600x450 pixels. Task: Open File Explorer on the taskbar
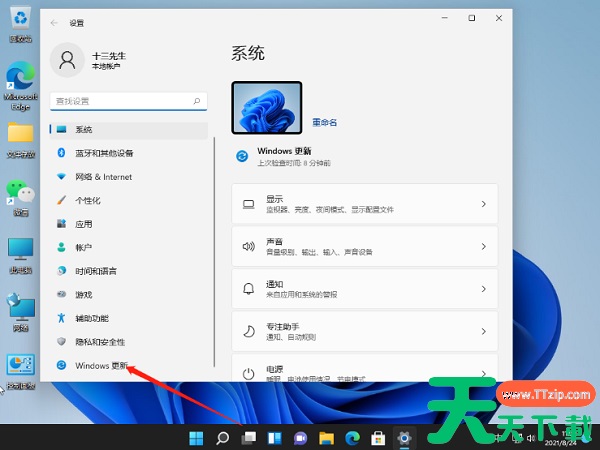pos(326,438)
